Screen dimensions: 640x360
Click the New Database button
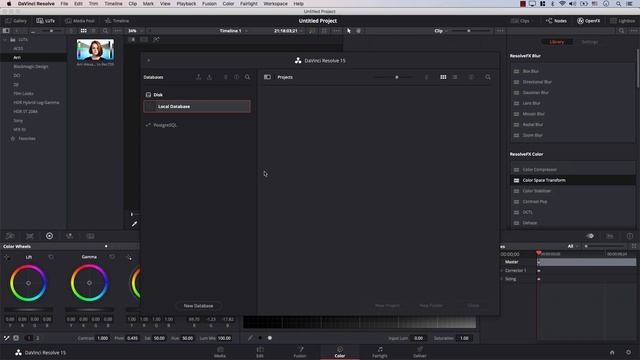click(x=198, y=306)
